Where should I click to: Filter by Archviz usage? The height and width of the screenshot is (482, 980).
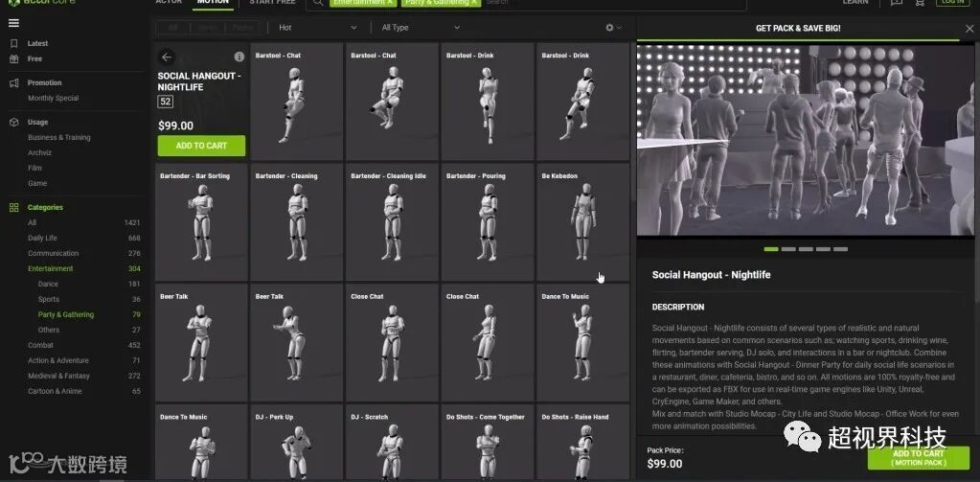[x=39, y=152]
